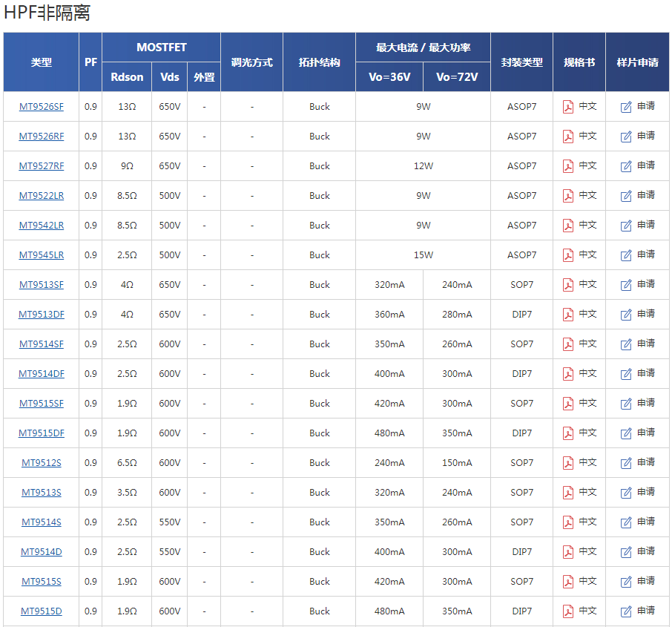Select the MT9515DF part number link
The image size is (672, 627).
coord(42,433)
